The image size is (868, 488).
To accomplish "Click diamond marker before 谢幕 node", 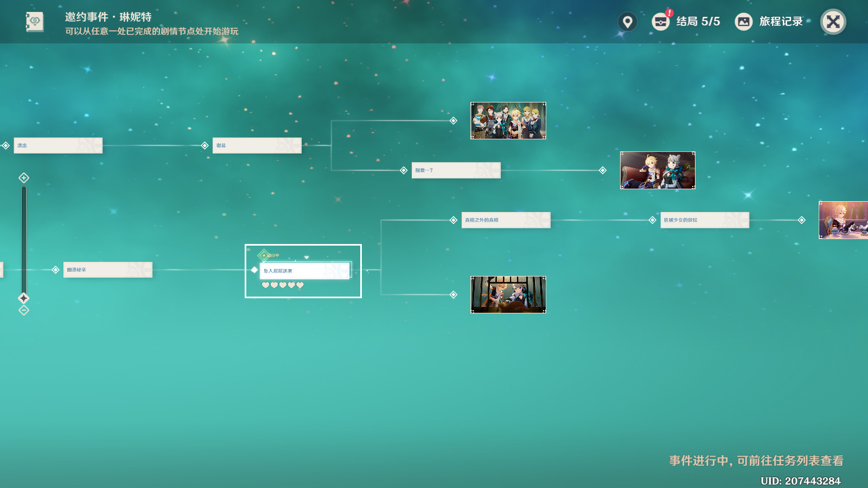I will [x=205, y=145].
